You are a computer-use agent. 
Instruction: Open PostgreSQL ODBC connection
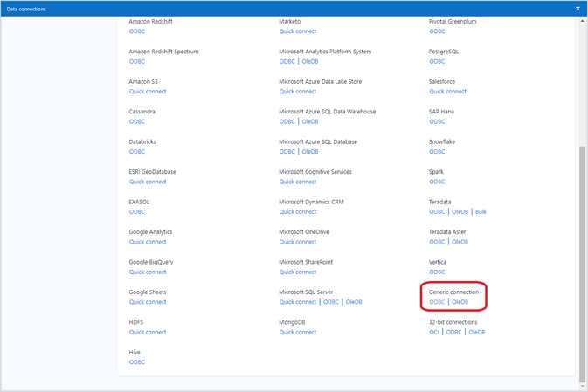(437, 61)
